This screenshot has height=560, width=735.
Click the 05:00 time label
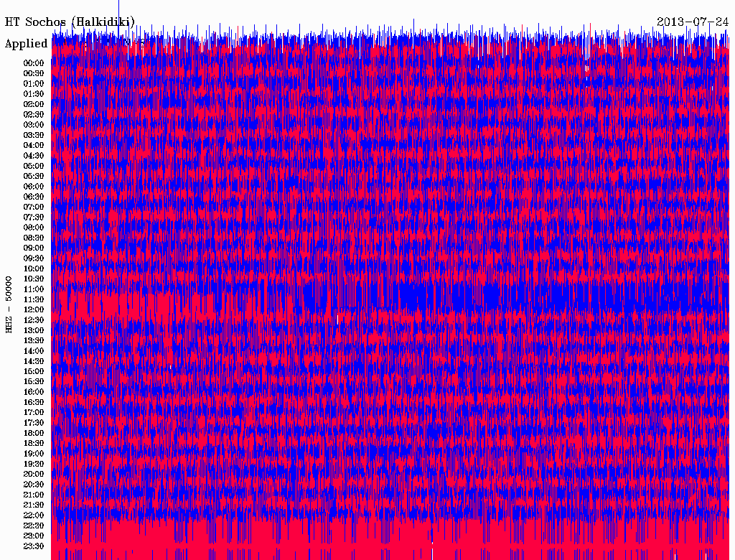tap(34, 166)
